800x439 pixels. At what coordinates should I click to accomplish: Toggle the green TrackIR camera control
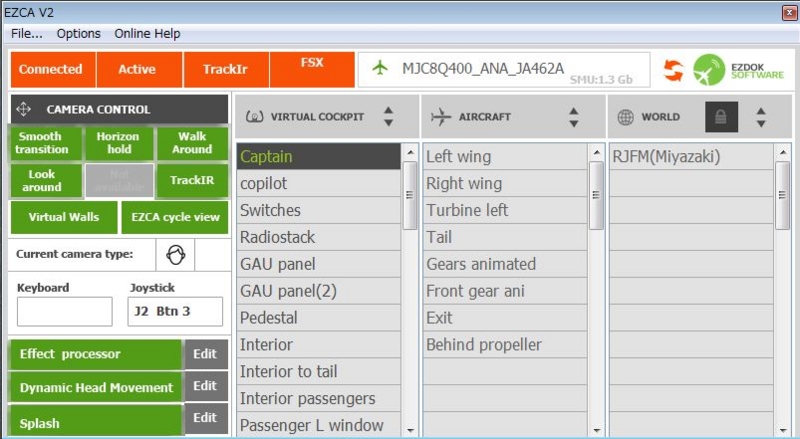point(192,181)
